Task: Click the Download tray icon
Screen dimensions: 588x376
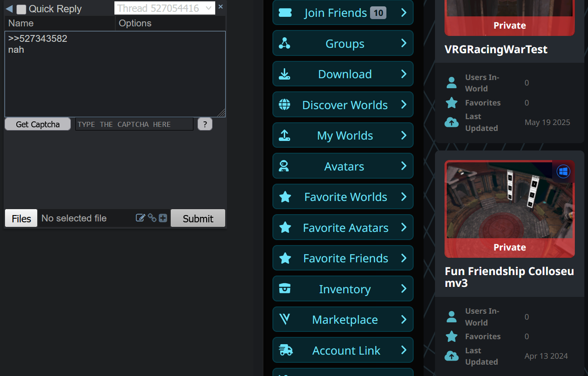Action: pyautogui.click(x=285, y=74)
